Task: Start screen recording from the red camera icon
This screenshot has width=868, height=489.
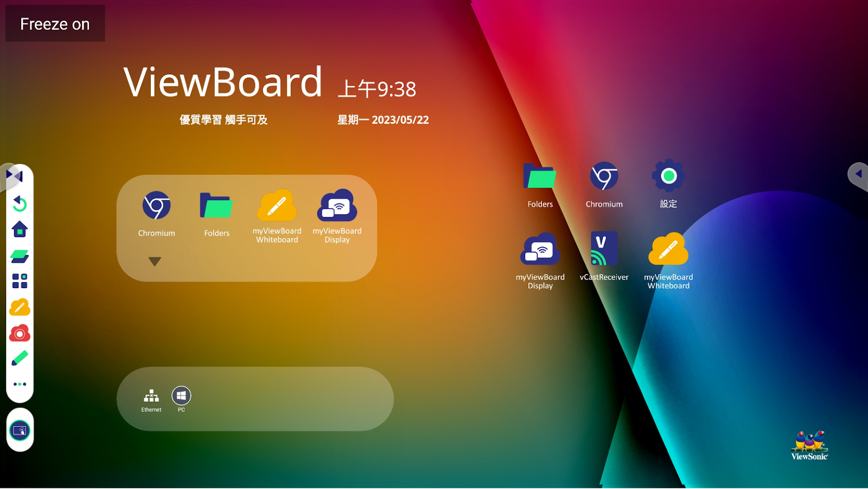Action: click(x=20, y=333)
